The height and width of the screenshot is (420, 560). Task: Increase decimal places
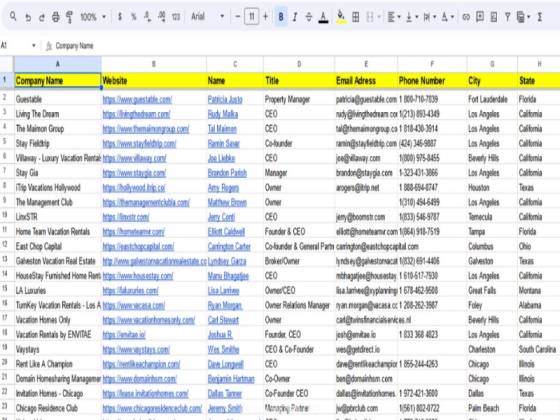click(x=161, y=17)
